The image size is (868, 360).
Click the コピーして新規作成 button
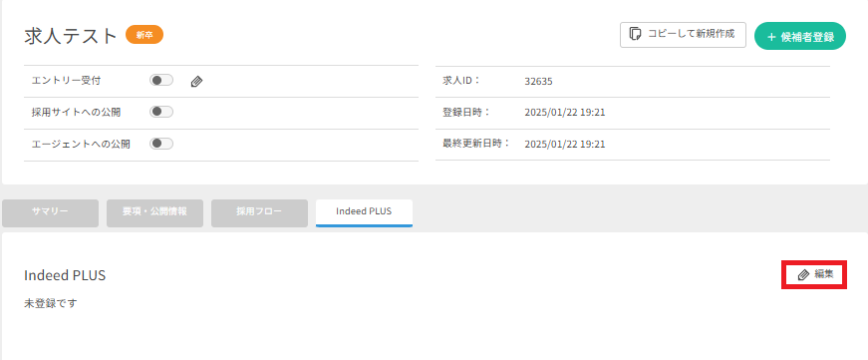(x=683, y=35)
